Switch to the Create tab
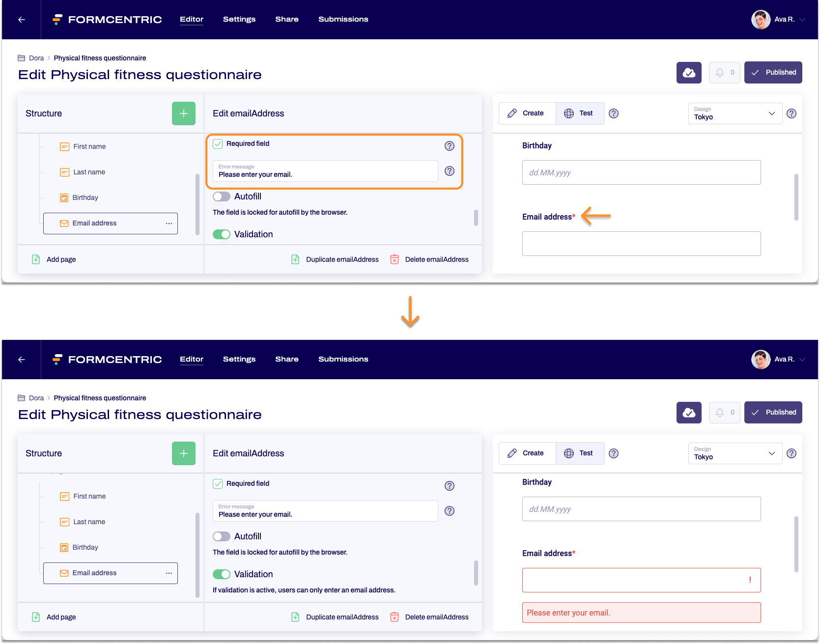The width and height of the screenshot is (820, 644). coord(527,113)
